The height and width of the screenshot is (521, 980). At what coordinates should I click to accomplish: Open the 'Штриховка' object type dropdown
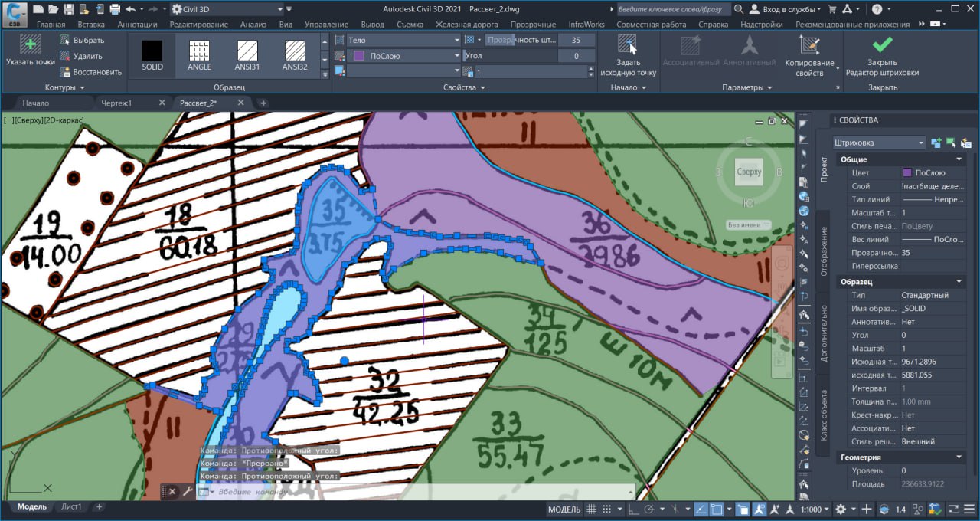[879, 143]
